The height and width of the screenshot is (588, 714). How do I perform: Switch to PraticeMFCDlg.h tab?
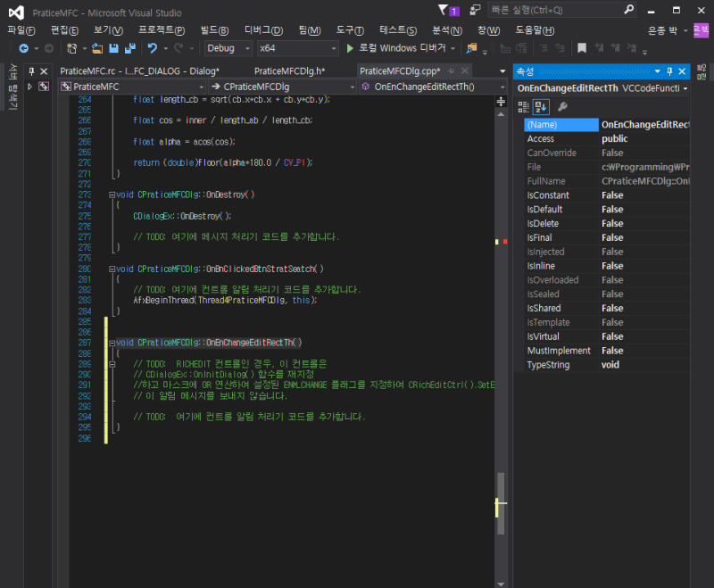click(x=289, y=71)
